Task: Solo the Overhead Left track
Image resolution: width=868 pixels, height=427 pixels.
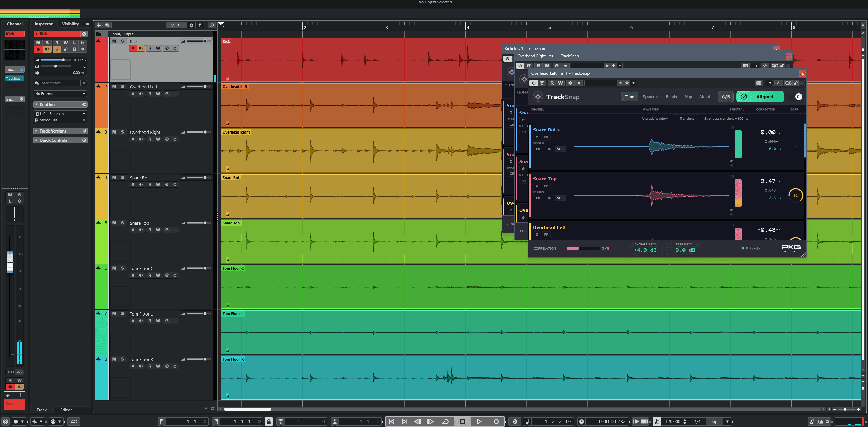Action: tap(123, 87)
